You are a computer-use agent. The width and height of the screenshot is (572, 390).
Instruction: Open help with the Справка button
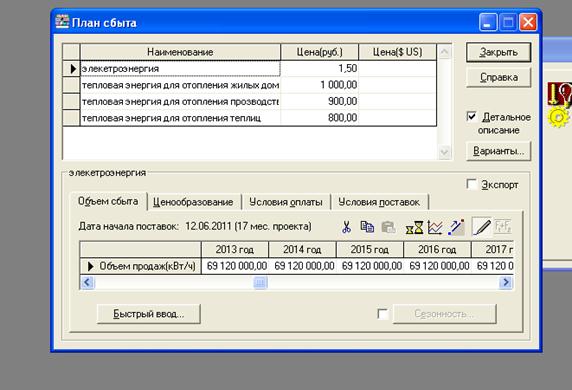[x=498, y=77]
